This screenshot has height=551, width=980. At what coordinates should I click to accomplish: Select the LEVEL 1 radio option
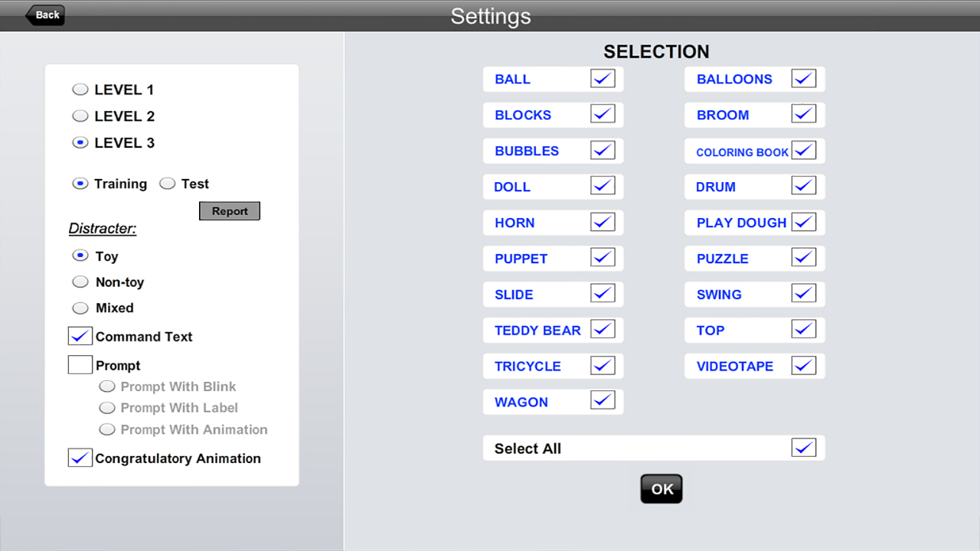click(x=80, y=90)
